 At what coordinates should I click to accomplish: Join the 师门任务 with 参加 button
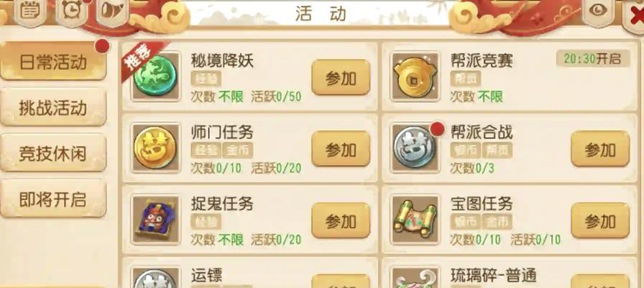pos(341,149)
